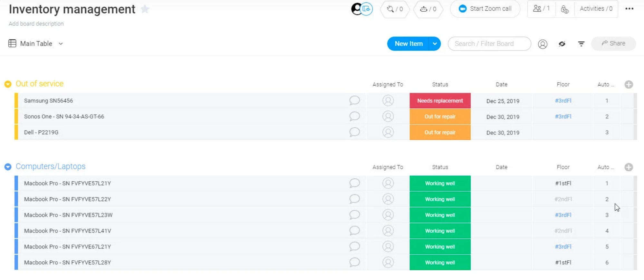644x280 pixels.
Task: Open board permissions icon
Action: pyautogui.click(x=564, y=9)
